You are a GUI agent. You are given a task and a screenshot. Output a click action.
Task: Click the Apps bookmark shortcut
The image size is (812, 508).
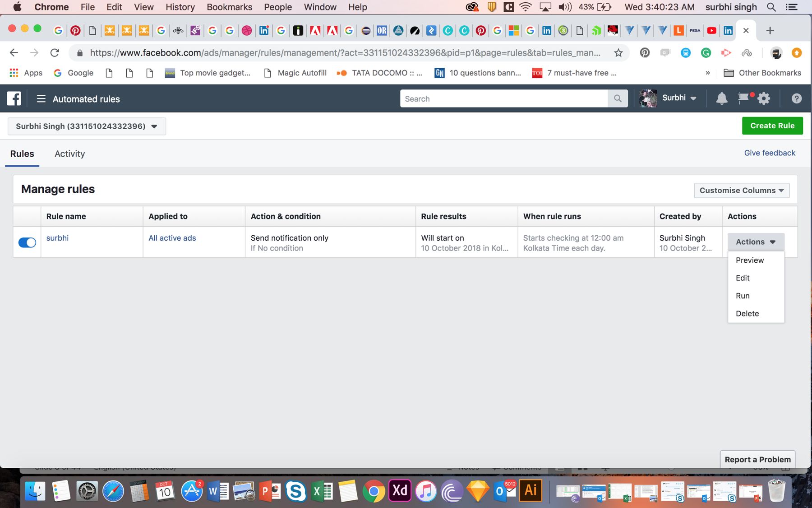tap(26, 73)
